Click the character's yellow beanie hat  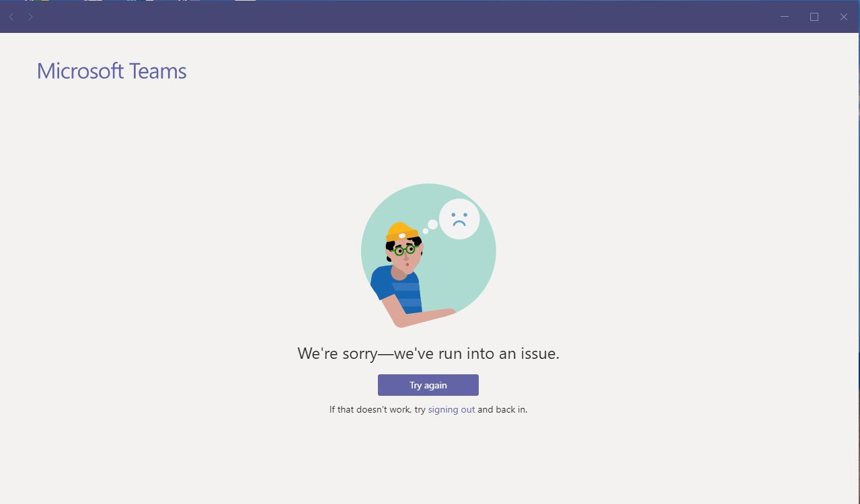coord(401,232)
